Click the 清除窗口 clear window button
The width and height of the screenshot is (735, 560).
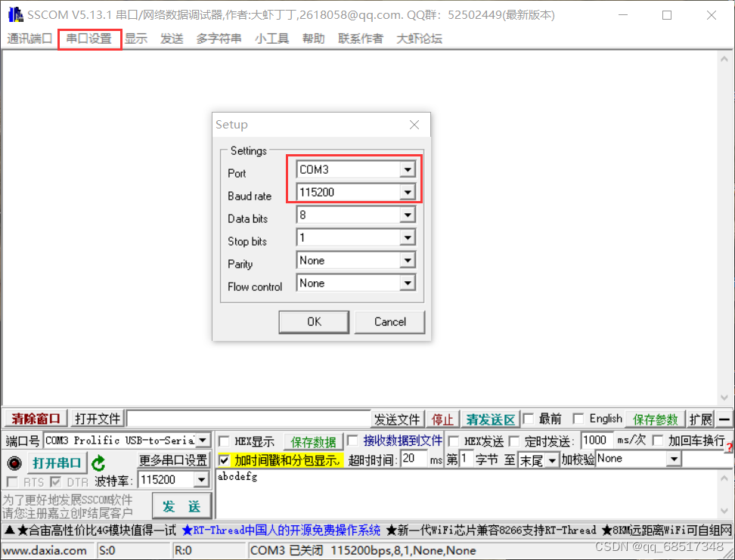pos(34,419)
